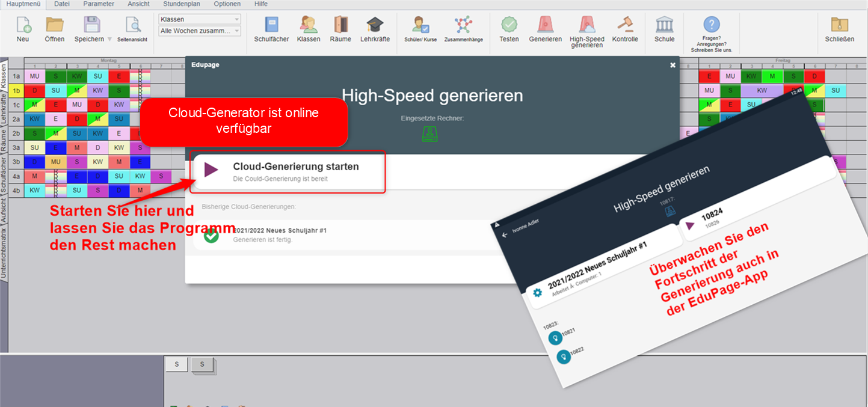The height and width of the screenshot is (407, 868).
Task: Click the Schließen toolbar icon
Action: [x=840, y=29]
